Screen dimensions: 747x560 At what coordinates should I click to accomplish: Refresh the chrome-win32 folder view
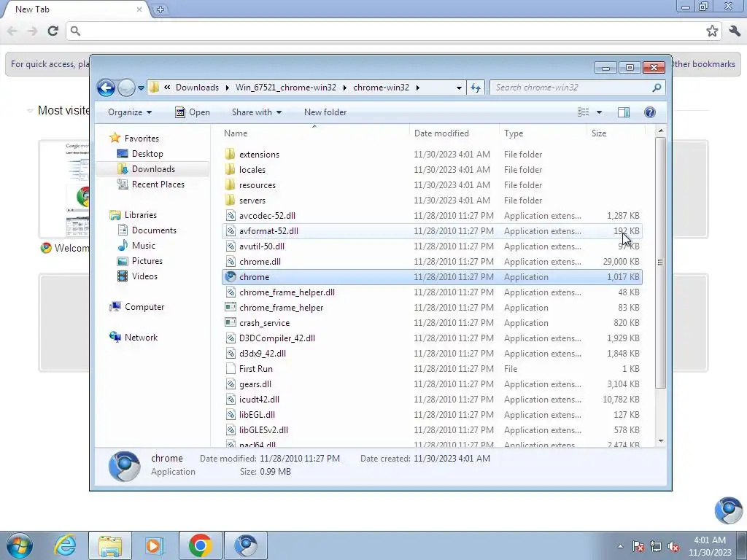click(x=476, y=87)
